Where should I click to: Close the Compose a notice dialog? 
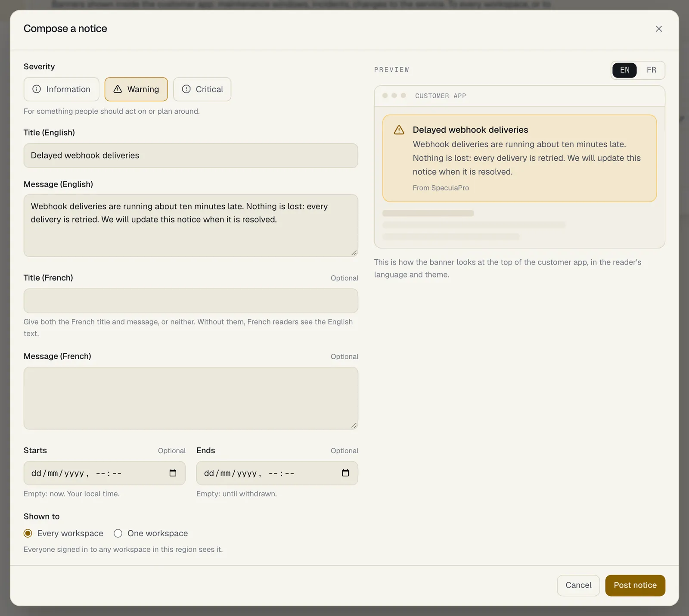tap(658, 29)
